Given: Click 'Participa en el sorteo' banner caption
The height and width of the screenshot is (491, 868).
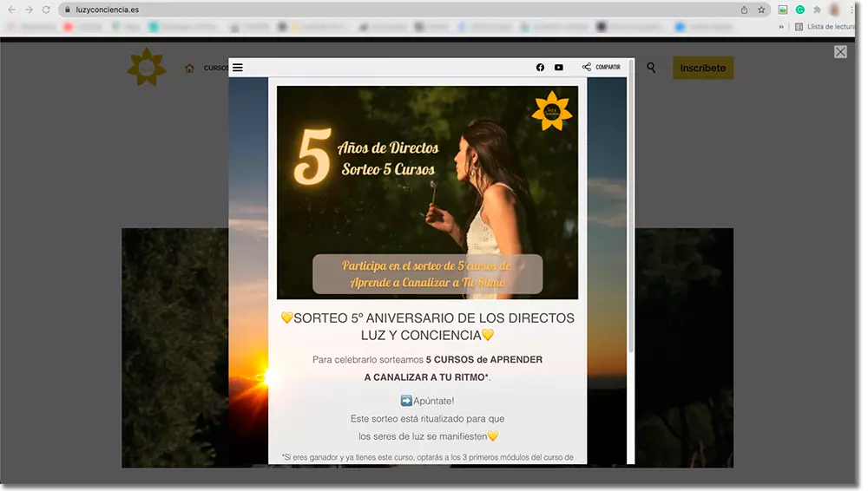Looking at the screenshot, I should coord(427,274).
